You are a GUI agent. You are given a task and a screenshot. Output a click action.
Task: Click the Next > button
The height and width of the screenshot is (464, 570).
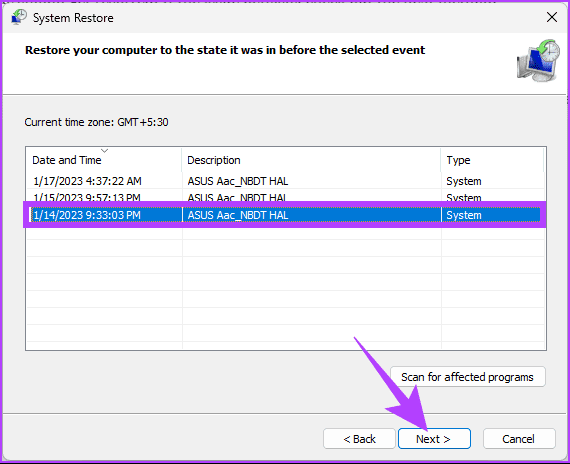click(x=434, y=439)
